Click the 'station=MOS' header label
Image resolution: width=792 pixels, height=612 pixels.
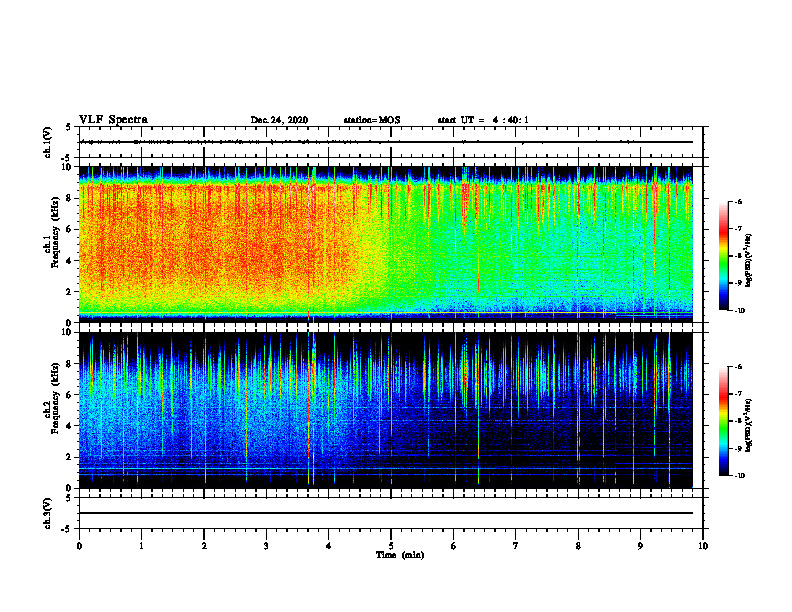(372, 120)
